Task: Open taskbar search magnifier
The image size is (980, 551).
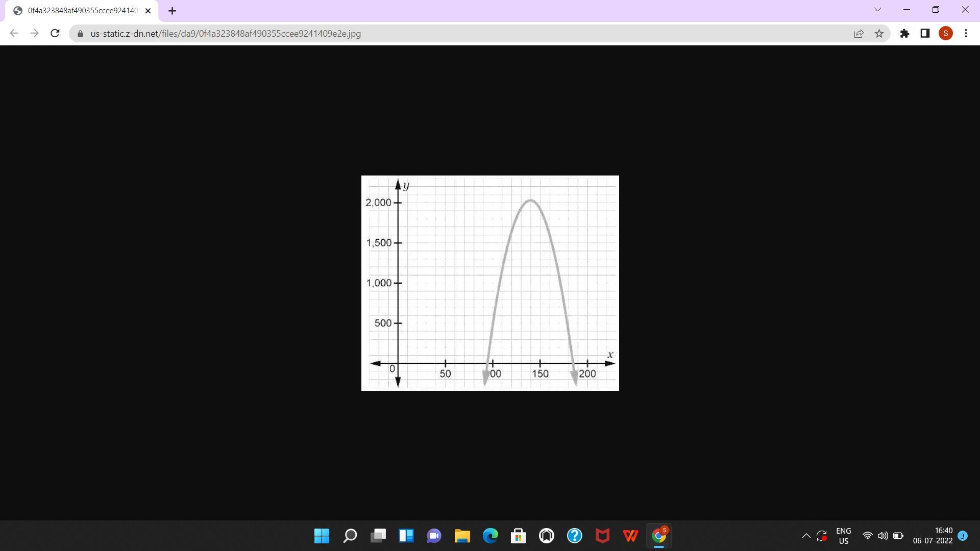Action: [350, 536]
